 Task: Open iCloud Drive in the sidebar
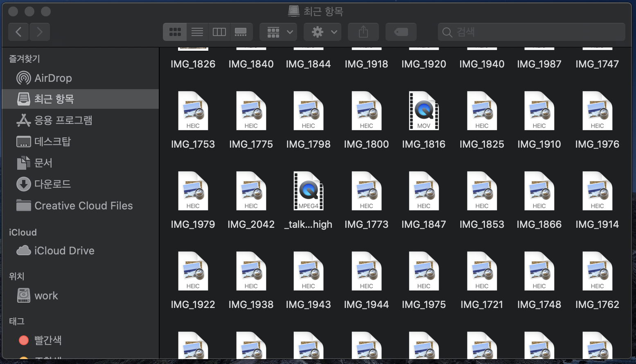pos(80,250)
